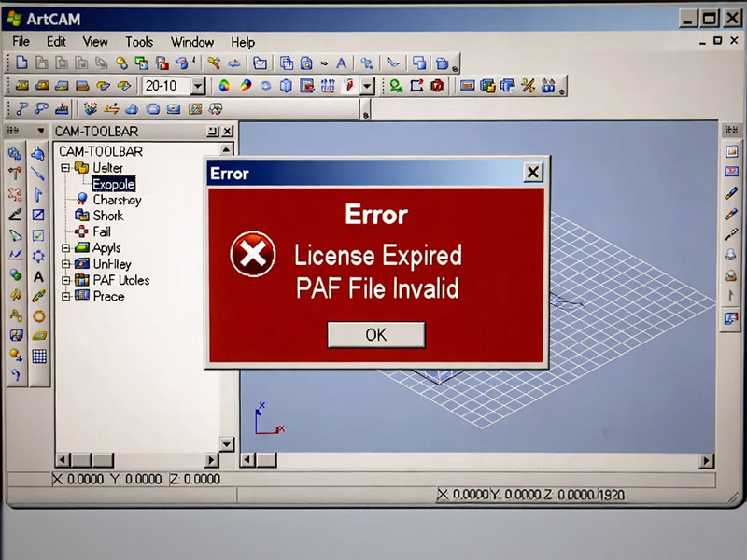
Task: Select the Charshey item in the tree
Action: pyautogui.click(x=117, y=200)
